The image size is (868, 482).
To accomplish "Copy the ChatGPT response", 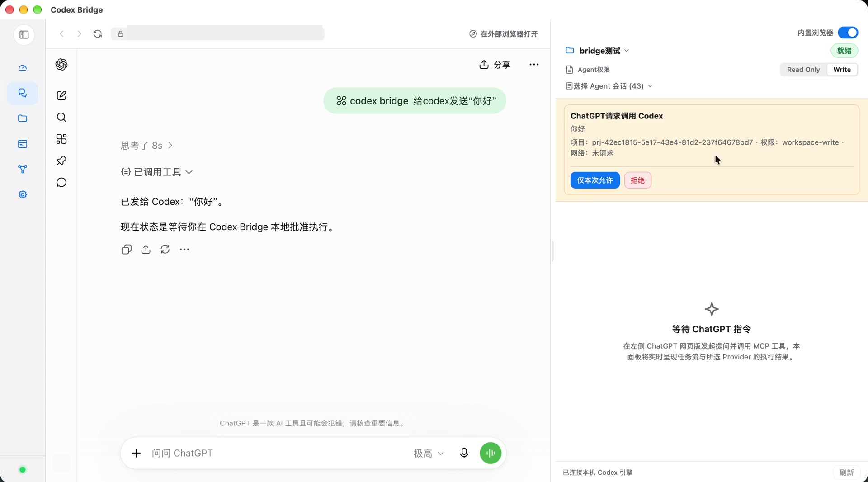I will click(127, 250).
